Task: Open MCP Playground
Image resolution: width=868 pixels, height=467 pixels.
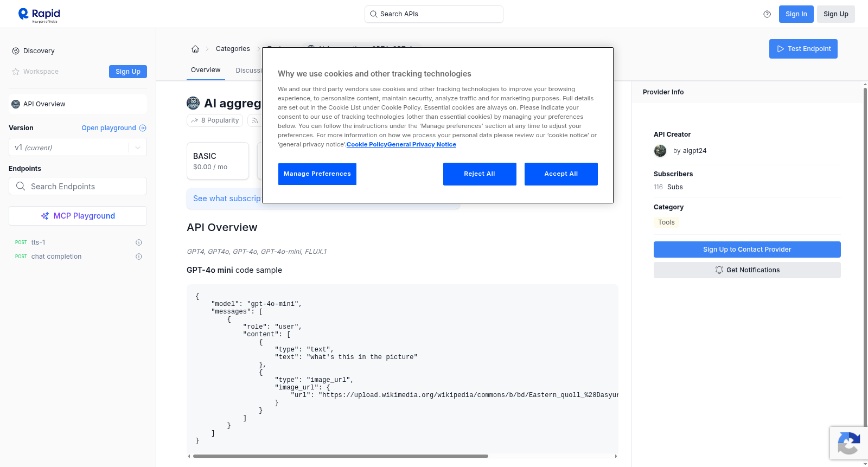Action: [x=78, y=216]
